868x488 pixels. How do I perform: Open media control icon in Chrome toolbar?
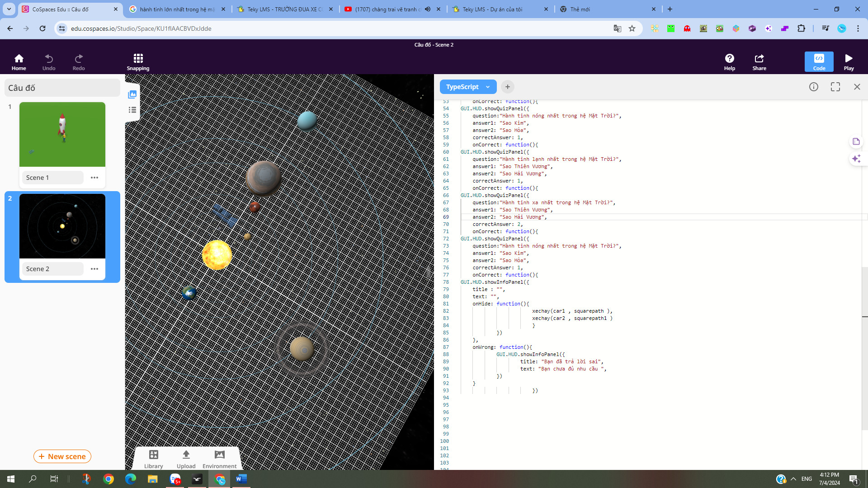(x=825, y=28)
